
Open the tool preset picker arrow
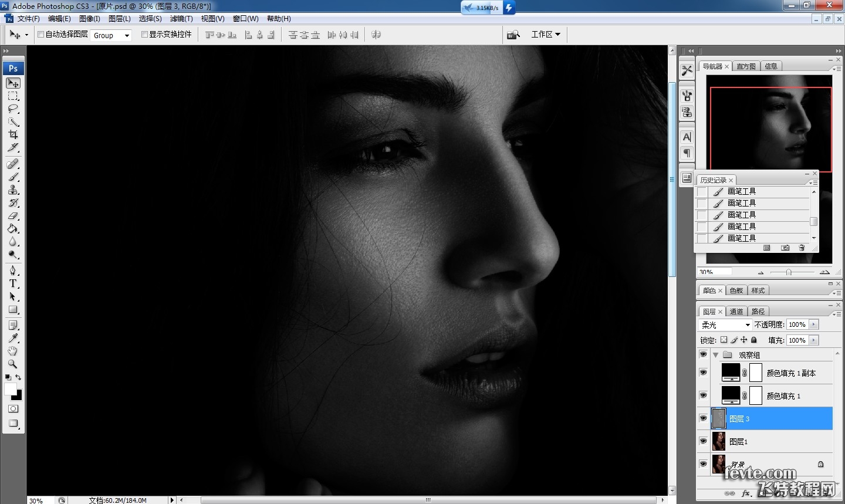(26, 35)
